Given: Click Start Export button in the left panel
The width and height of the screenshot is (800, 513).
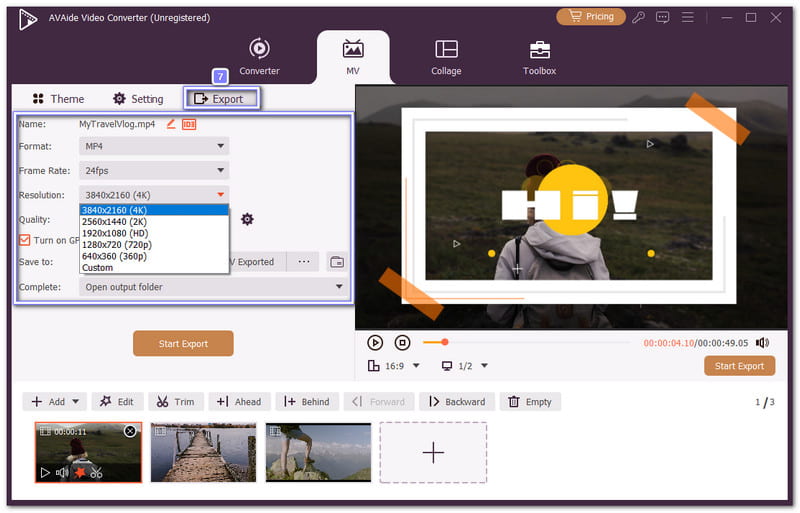Looking at the screenshot, I should [x=183, y=344].
